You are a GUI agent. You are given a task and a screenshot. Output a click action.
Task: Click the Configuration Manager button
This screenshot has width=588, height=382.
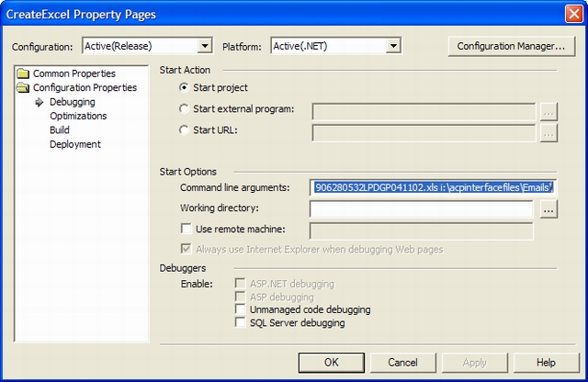[512, 46]
